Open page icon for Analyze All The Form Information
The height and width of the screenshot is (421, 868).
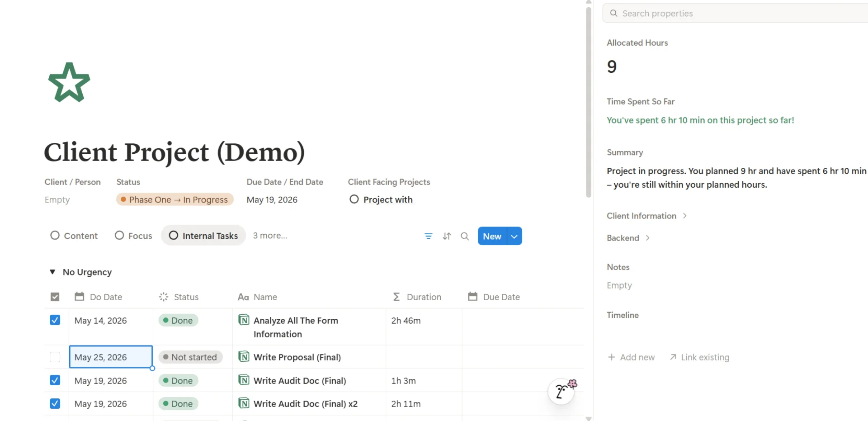coord(244,320)
